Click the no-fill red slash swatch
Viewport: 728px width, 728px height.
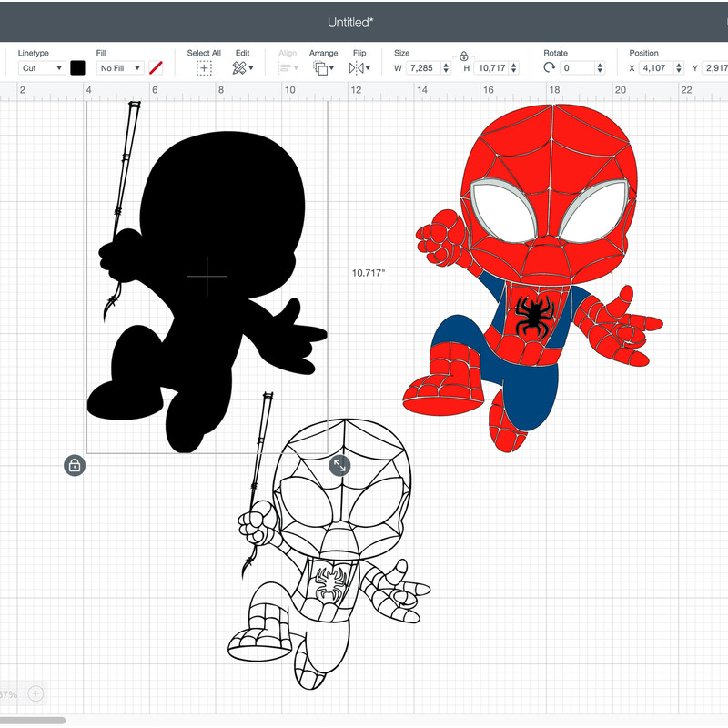156,68
